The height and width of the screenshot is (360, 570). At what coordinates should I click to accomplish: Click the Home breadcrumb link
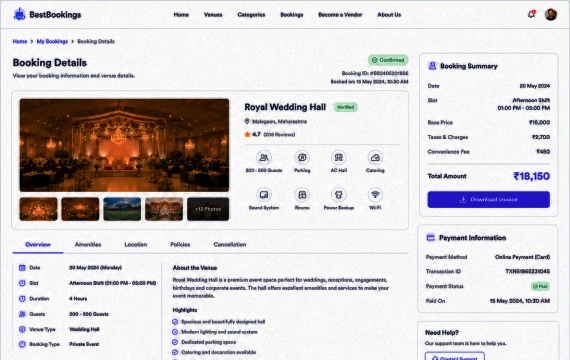click(20, 41)
